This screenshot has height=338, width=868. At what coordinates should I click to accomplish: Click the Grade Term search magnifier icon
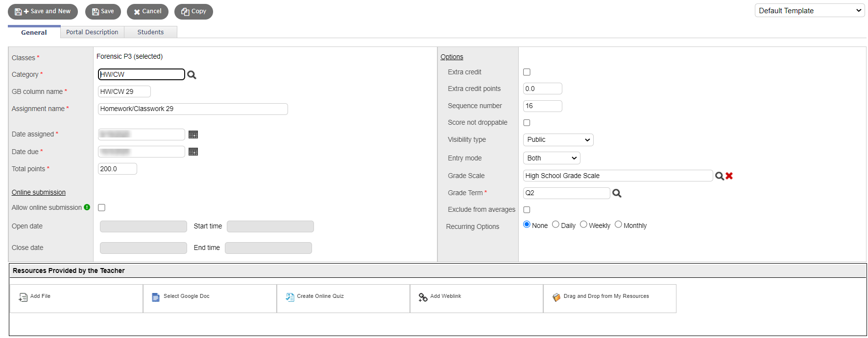click(x=617, y=193)
